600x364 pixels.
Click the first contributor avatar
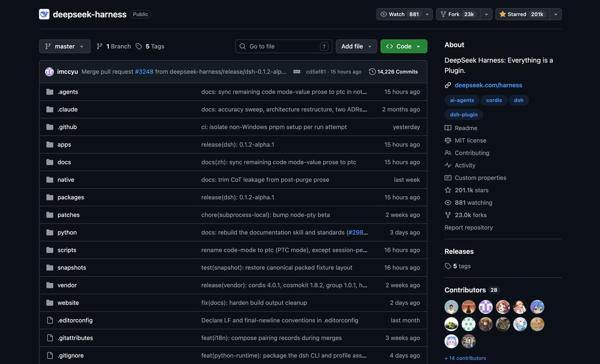tap(451, 307)
